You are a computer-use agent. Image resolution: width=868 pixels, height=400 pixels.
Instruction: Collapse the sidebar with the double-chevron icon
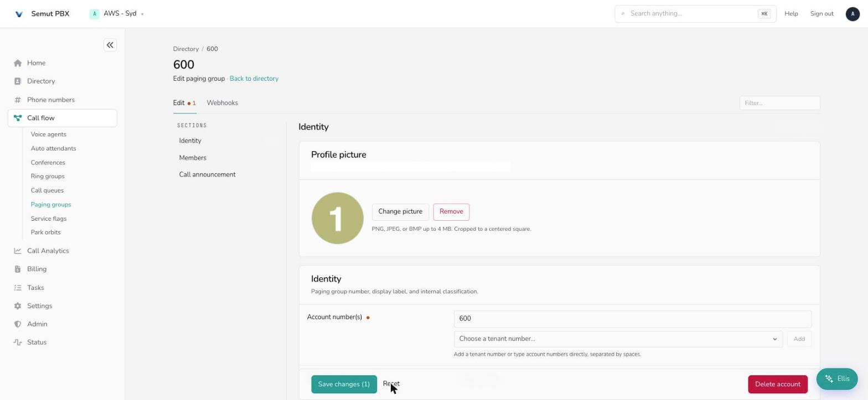tap(110, 45)
